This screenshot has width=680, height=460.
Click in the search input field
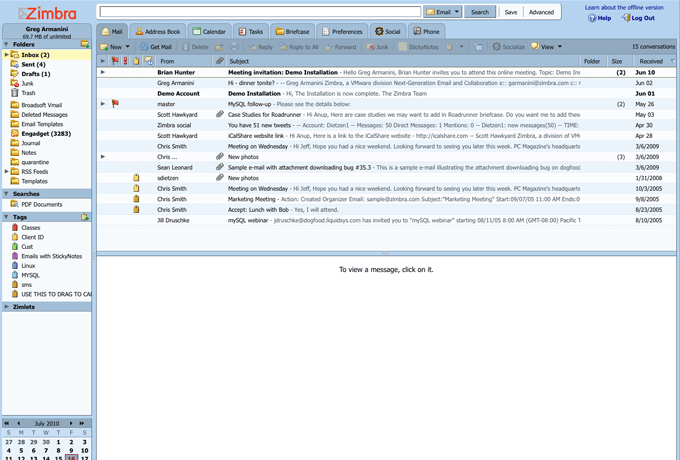(x=260, y=12)
